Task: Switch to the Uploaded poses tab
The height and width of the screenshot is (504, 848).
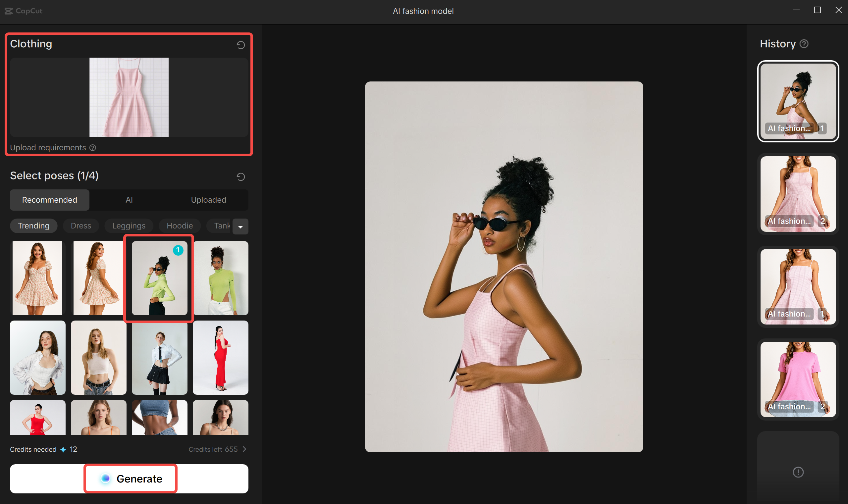Action: (208, 200)
